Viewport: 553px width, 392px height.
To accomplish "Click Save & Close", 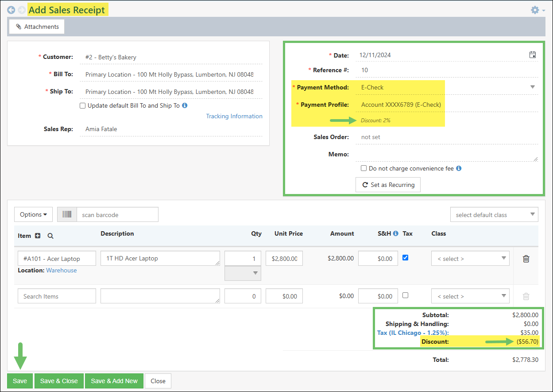I will [x=59, y=381].
